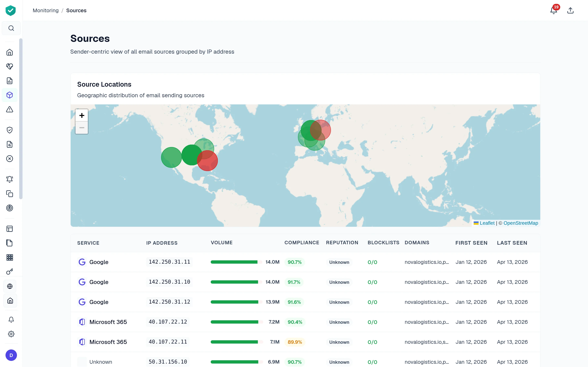
Task: Select the Sources box icon in sidebar
Action: point(10,95)
